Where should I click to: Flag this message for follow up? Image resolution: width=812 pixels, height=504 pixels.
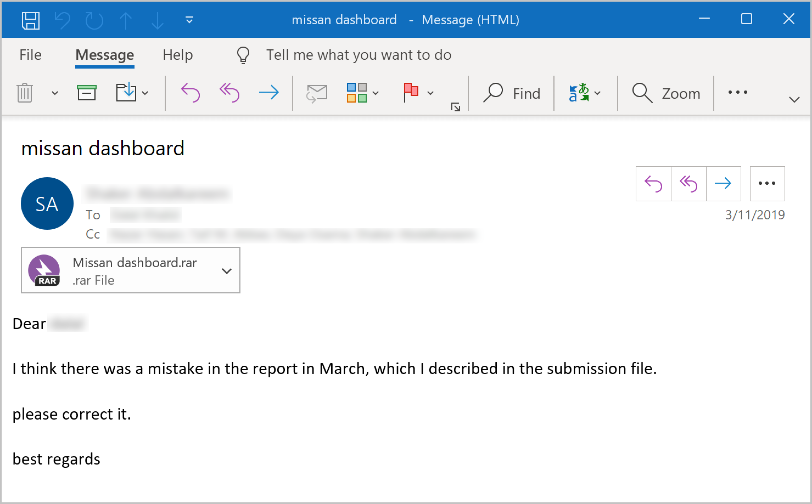[x=411, y=92]
